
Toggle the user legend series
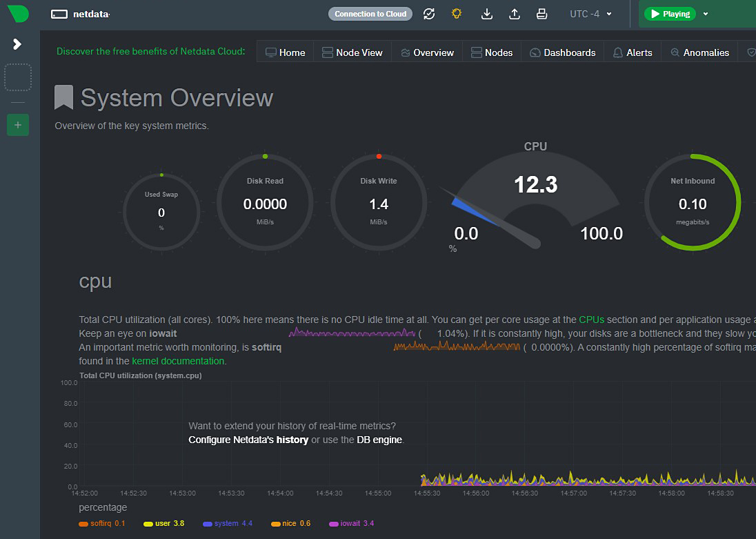click(162, 523)
